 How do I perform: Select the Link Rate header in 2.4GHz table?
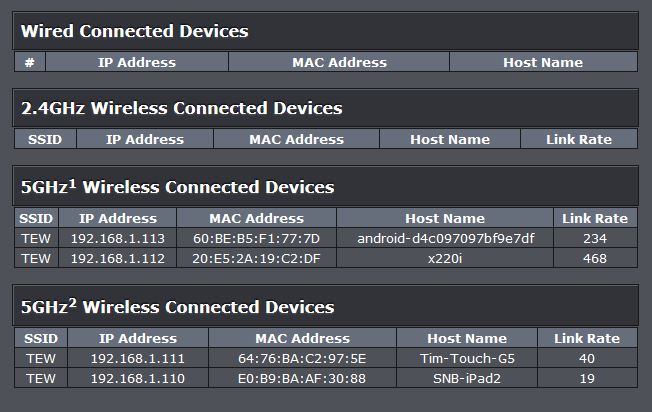point(579,139)
